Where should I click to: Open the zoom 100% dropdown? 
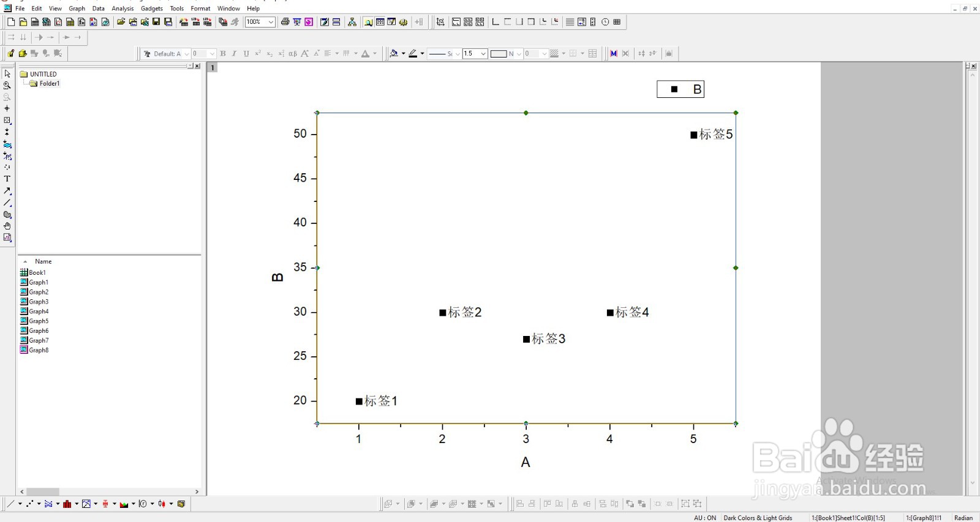(271, 22)
